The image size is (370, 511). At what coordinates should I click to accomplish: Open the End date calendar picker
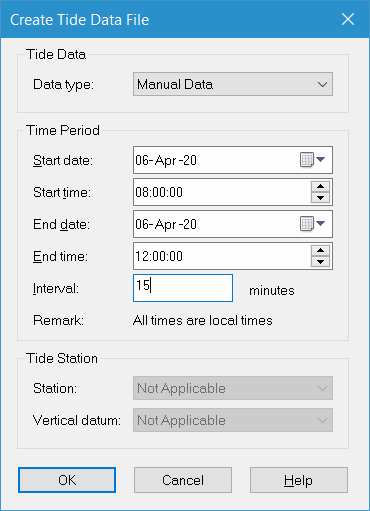point(312,224)
